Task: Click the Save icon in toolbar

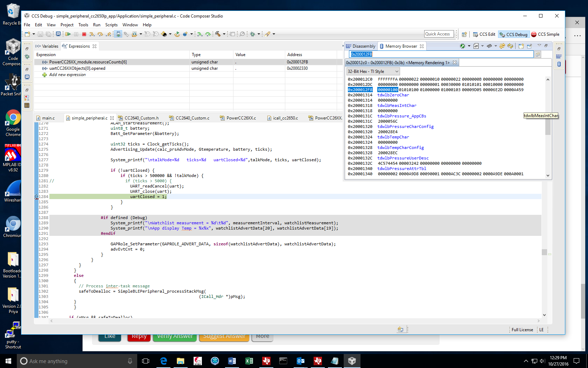Action: pyautogui.click(x=41, y=34)
